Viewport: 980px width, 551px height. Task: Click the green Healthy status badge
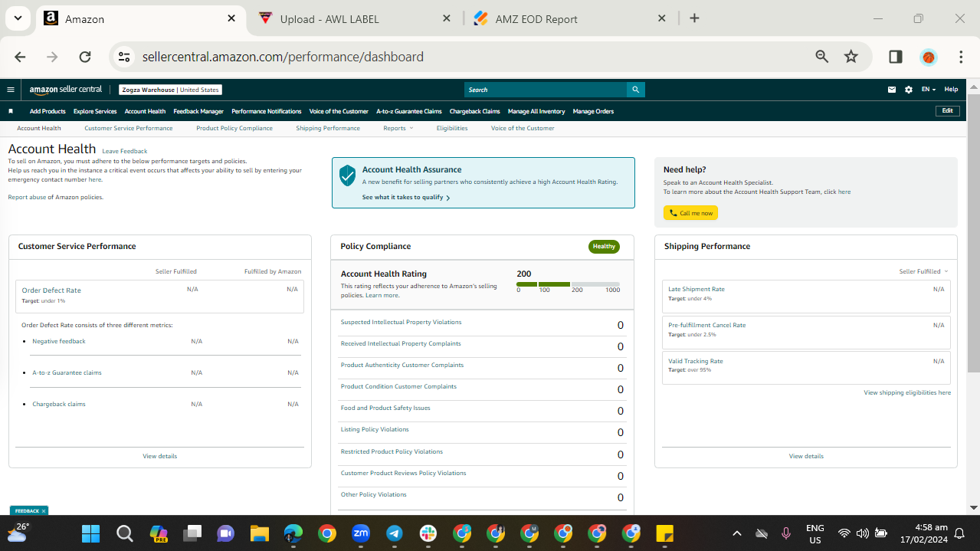pos(604,246)
